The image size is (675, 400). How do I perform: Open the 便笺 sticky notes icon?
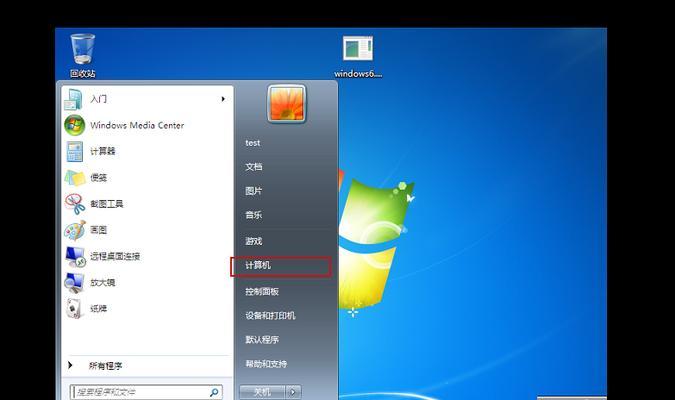coord(75,177)
